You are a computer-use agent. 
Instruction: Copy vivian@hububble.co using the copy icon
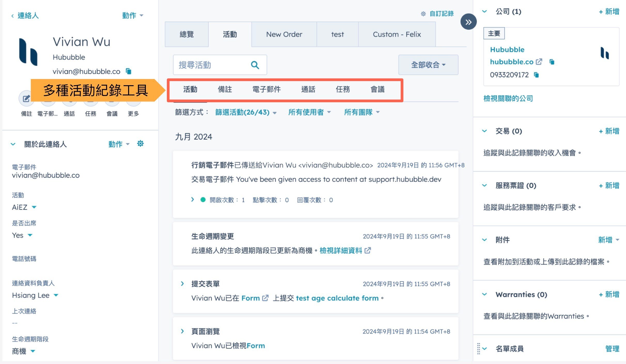coord(129,71)
